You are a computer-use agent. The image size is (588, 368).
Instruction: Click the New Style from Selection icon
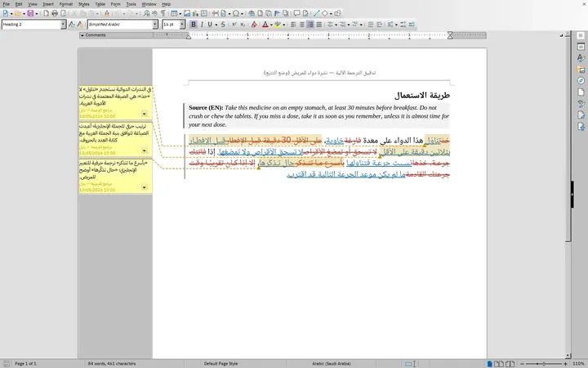tap(80, 25)
